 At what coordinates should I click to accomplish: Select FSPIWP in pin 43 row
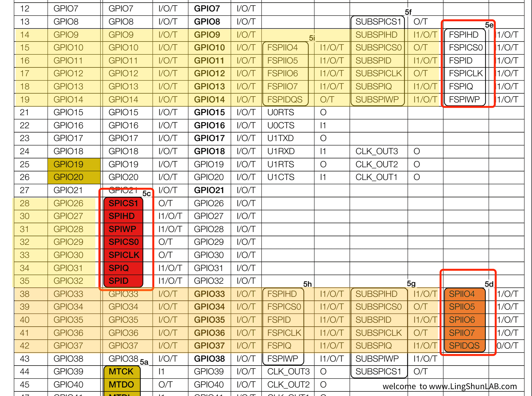click(283, 359)
